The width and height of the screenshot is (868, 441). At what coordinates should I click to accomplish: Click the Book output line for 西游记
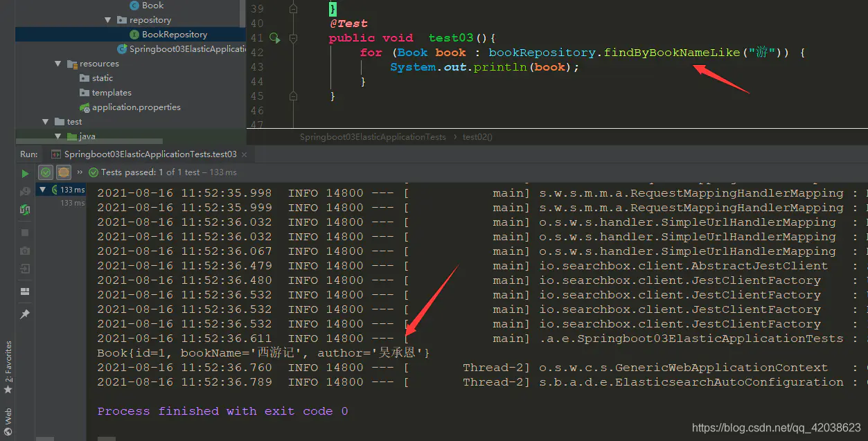coord(264,353)
